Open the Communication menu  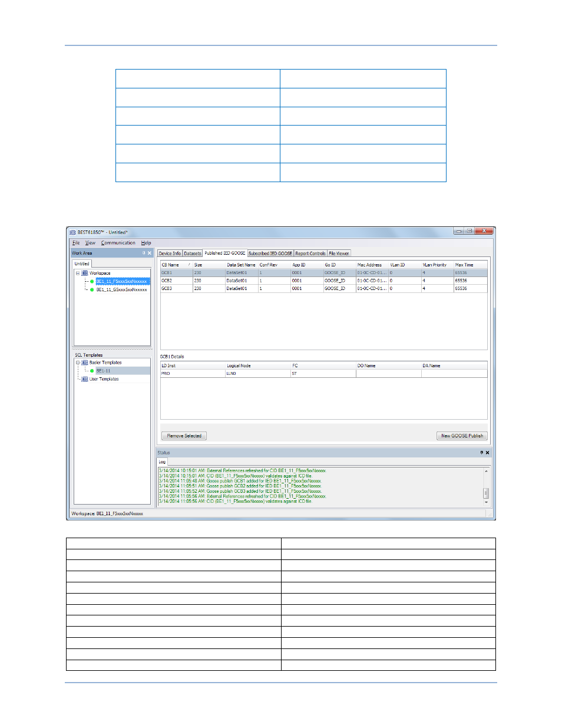118,243
